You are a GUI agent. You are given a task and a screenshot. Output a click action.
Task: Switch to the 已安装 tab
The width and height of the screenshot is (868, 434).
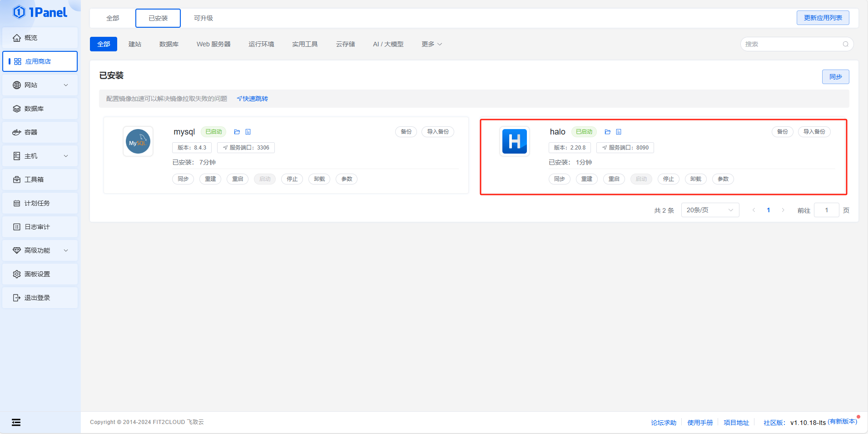158,18
